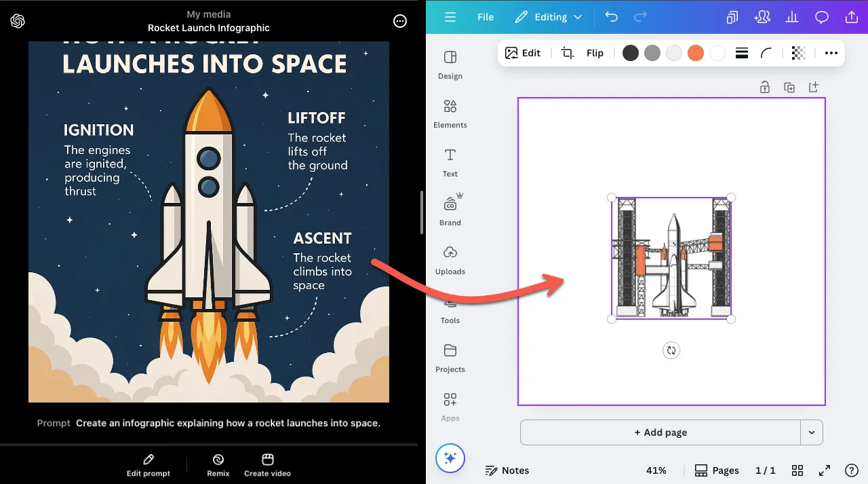Lock the page using padlock icon

click(x=765, y=87)
